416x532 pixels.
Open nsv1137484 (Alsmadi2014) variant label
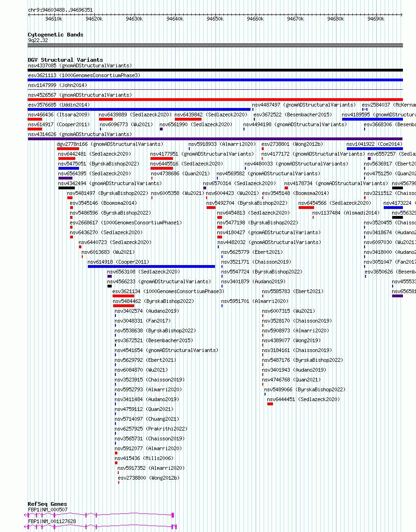346,213
